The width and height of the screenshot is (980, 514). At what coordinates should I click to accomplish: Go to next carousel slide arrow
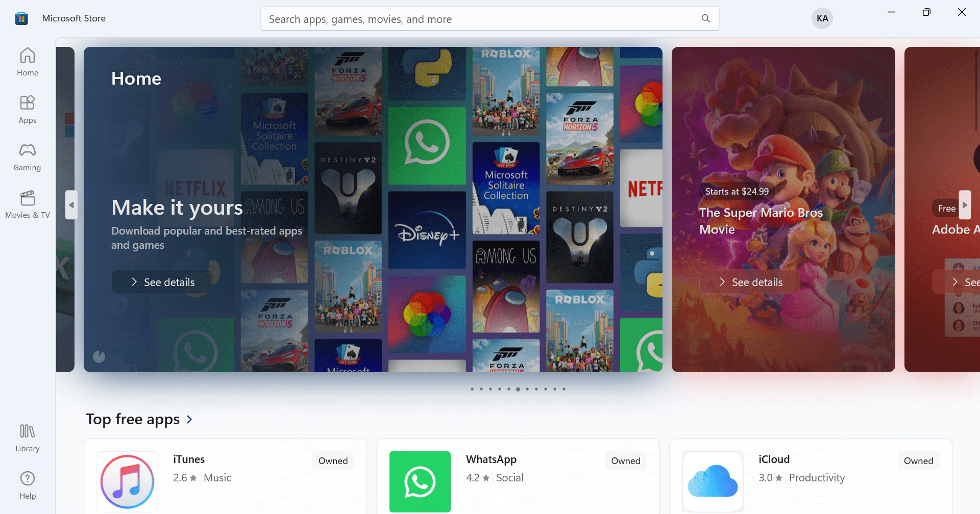pyautogui.click(x=965, y=205)
